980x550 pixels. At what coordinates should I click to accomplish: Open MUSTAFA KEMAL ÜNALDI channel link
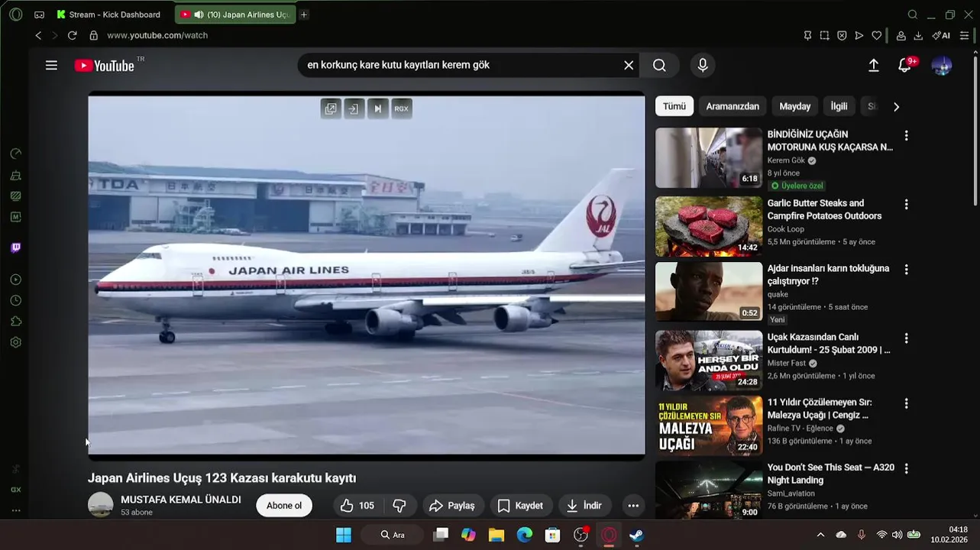(181, 500)
